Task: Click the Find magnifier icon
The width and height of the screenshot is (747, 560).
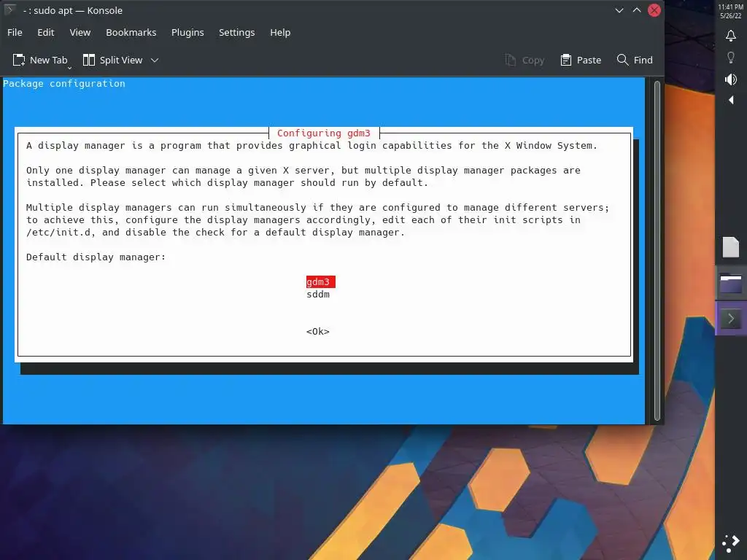Action: 622,60
